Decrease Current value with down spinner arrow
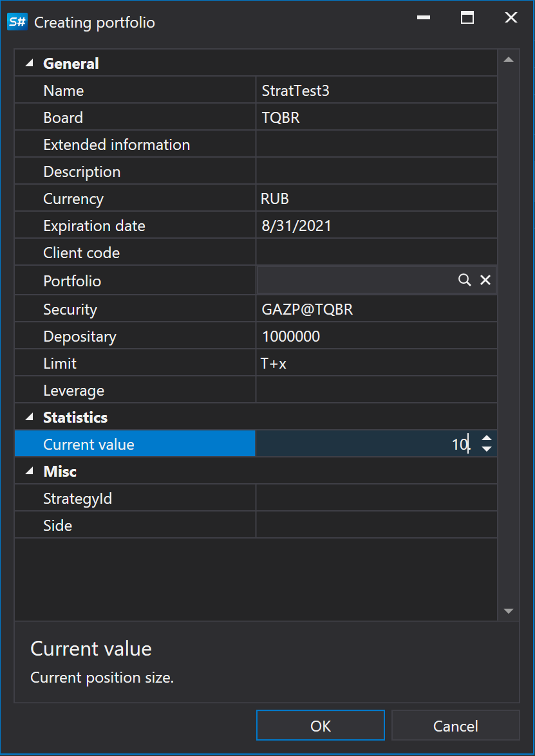535x756 pixels. tap(487, 450)
